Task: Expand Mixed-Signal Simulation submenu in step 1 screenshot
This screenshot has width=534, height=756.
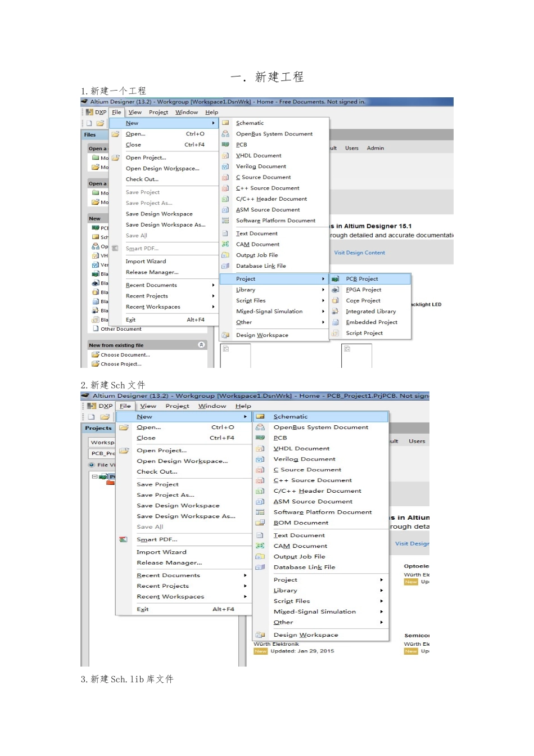Action: (323, 312)
